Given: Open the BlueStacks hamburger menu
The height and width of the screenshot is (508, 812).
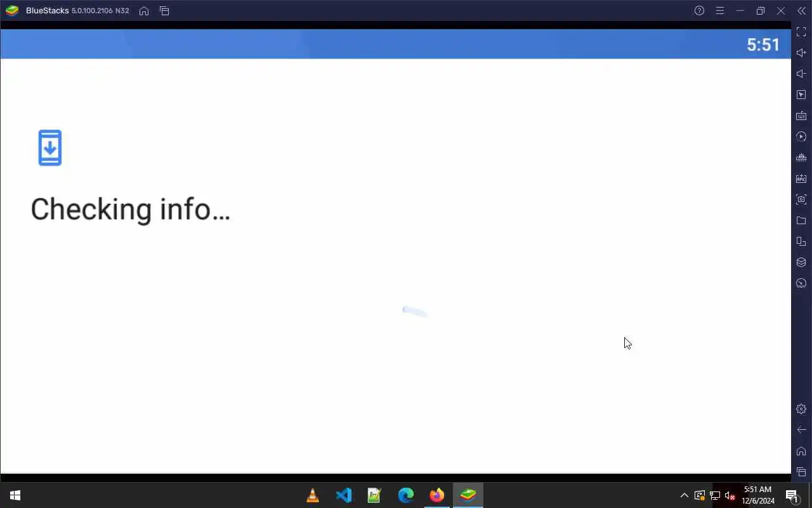Looking at the screenshot, I should tap(720, 11).
